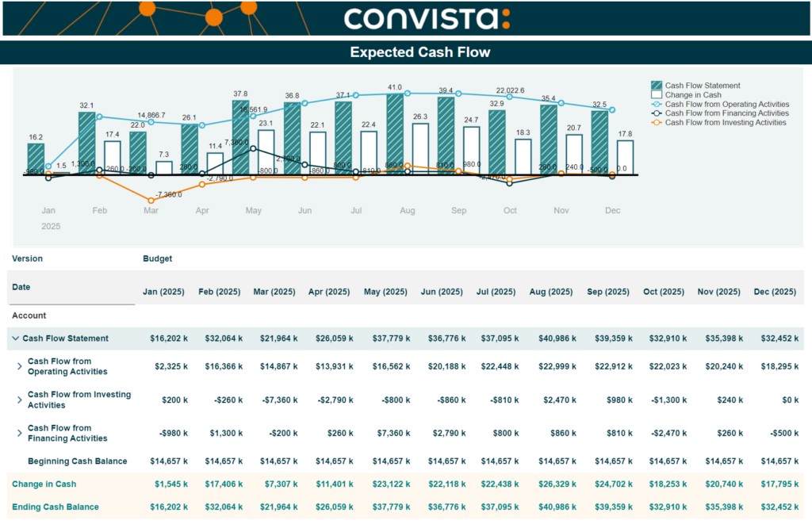
Task: Click the Beginning Cash Balance row label
Action: tap(78, 461)
